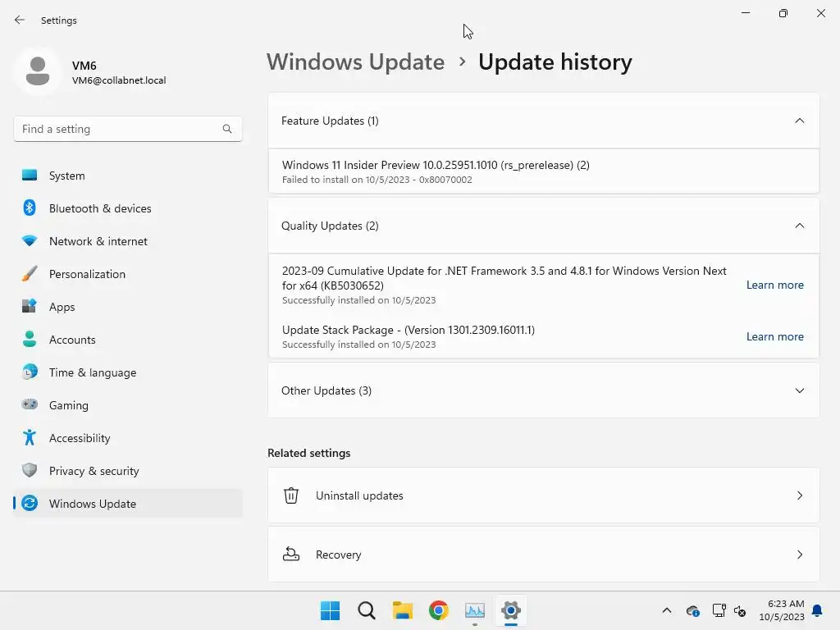Open Accounts settings

(x=127, y=339)
